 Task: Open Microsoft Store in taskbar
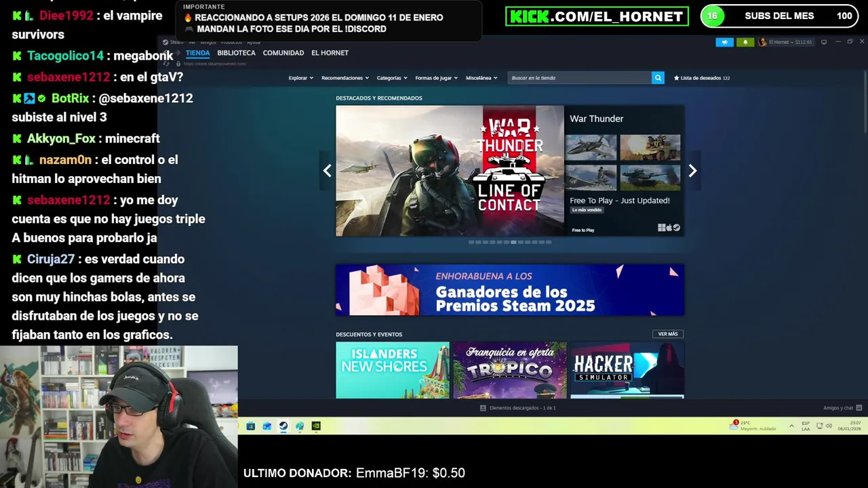point(251,426)
